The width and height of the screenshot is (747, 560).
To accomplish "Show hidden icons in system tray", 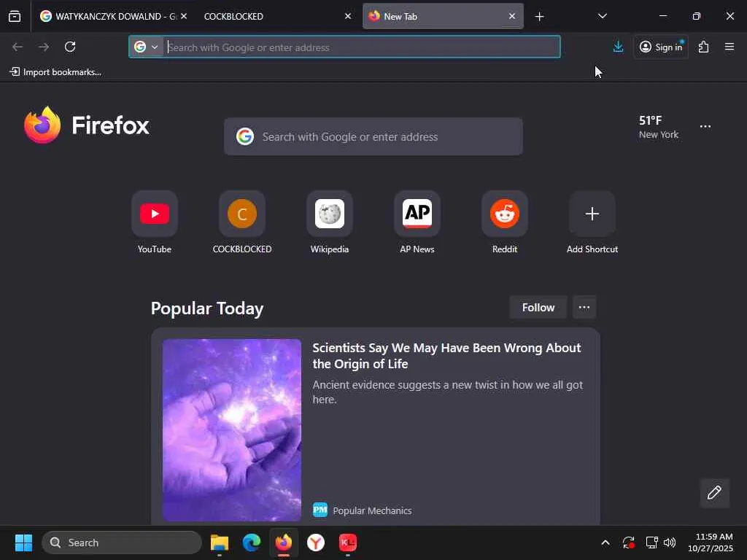I will (x=605, y=542).
